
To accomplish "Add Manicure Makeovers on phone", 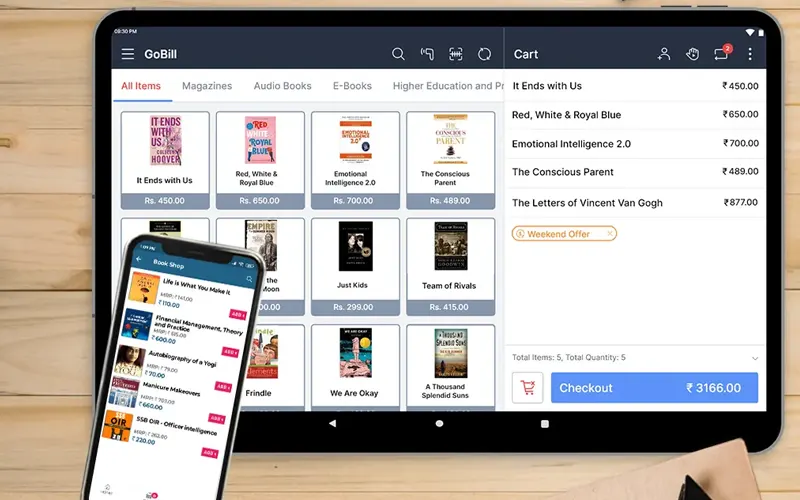I will click(216, 419).
